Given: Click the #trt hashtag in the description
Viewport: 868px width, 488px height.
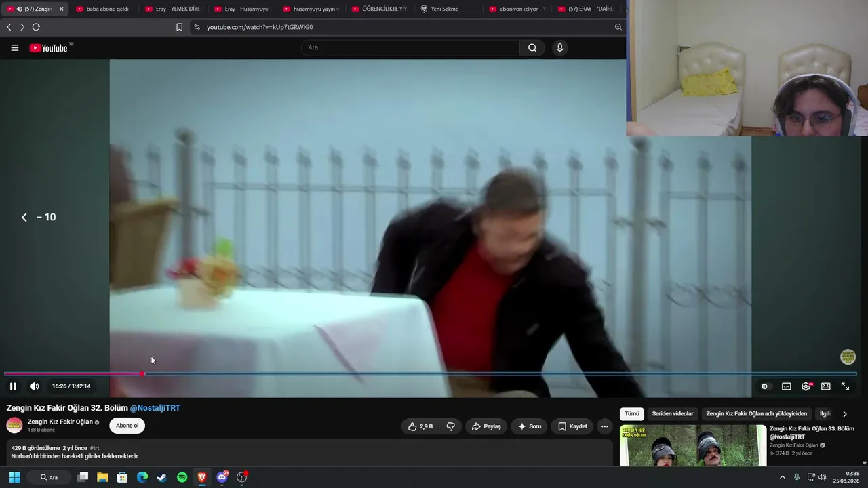Looking at the screenshot, I should point(95,448).
